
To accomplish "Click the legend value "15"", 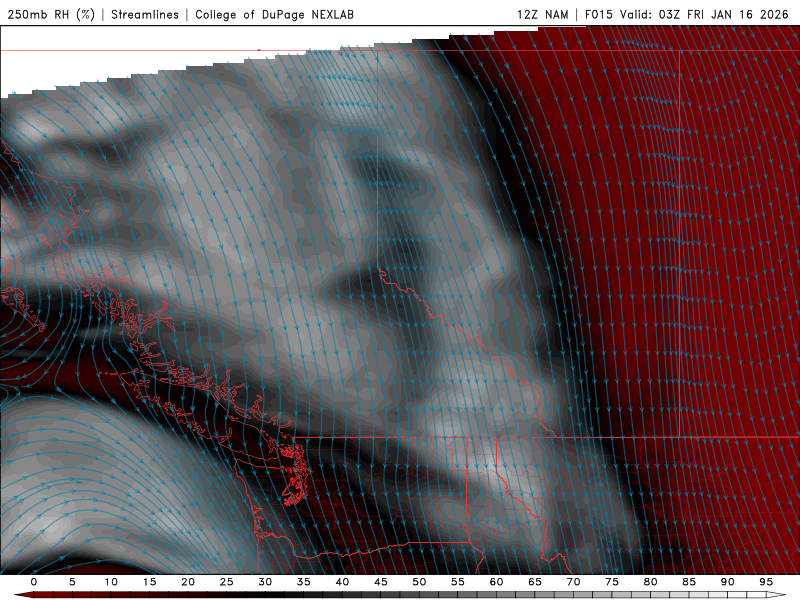I will point(149,582).
